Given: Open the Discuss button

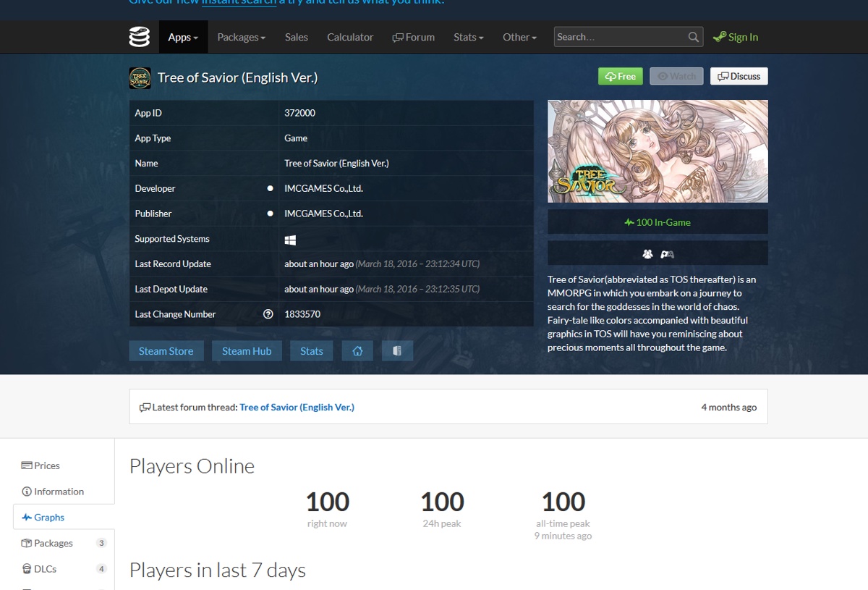Looking at the screenshot, I should coord(739,76).
